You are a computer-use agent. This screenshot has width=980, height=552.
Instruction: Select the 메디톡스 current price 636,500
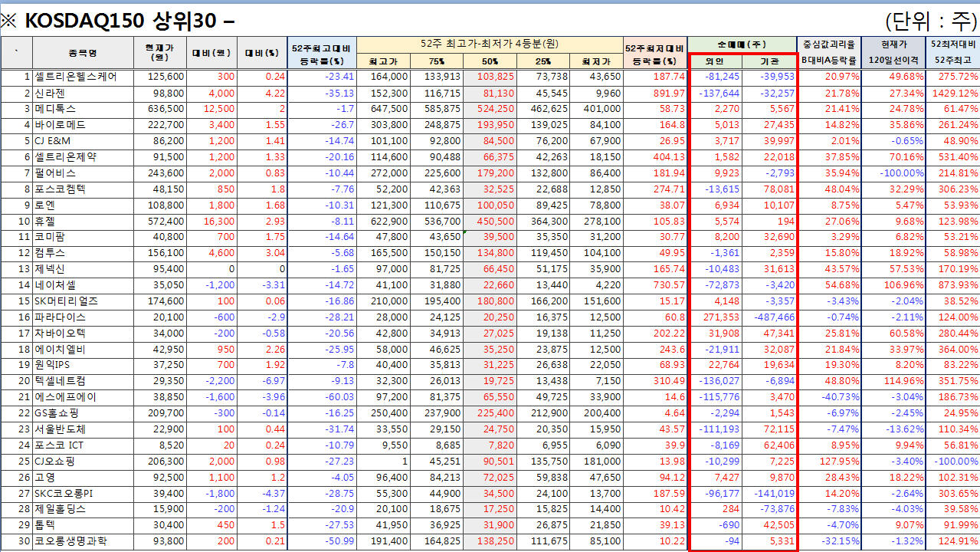click(161, 109)
